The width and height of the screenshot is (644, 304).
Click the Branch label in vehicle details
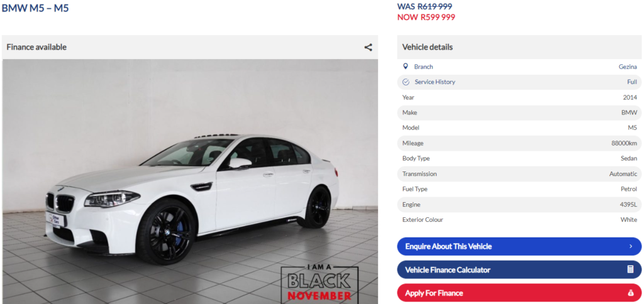click(423, 67)
